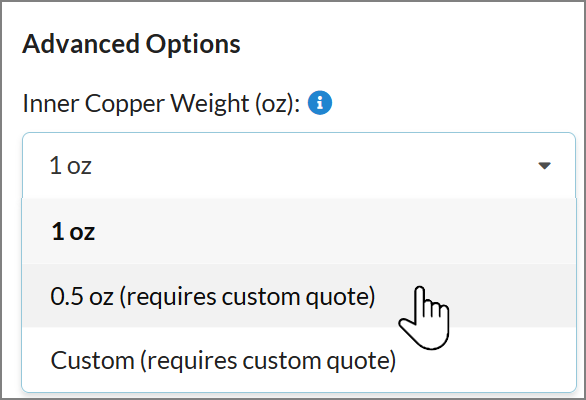
Task: Click blank space right of bold 1 oz option
Action: 334,231
